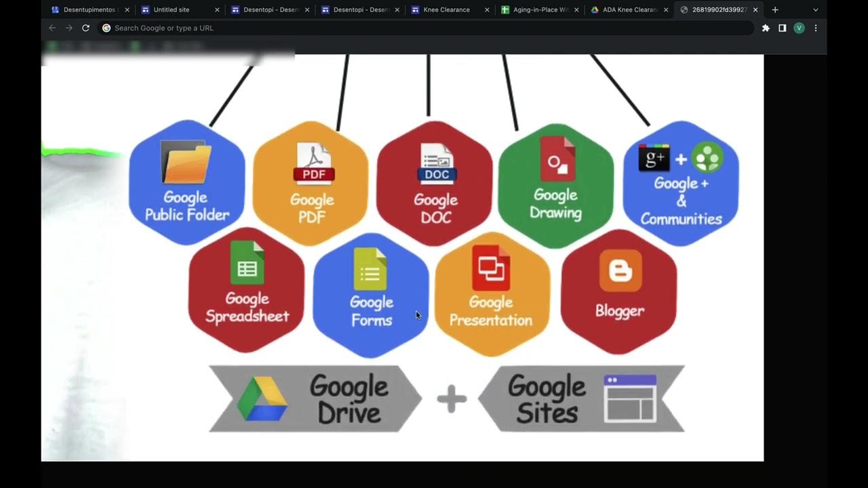Expand the tab search dropdown arrow
Screen dimensions: 868x488
coord(815,9)
